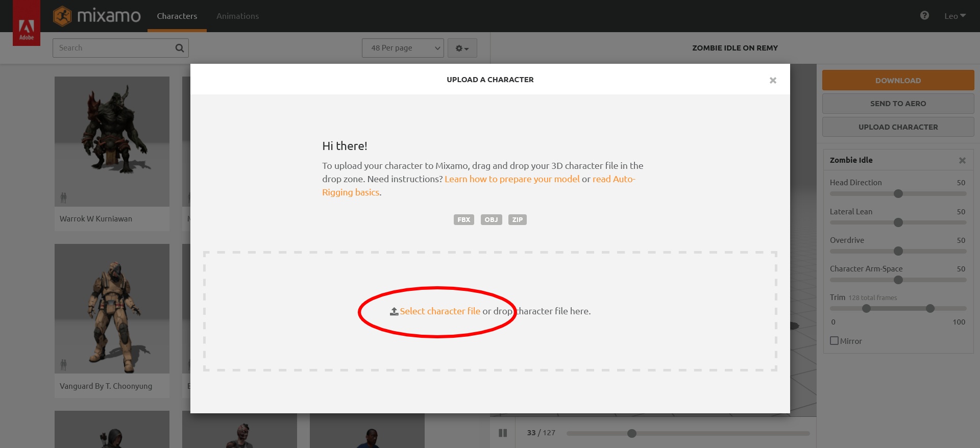Viewport: 980px width, 448px height.
Task: Switch to the Animations tab
Action: pos(237,16)
